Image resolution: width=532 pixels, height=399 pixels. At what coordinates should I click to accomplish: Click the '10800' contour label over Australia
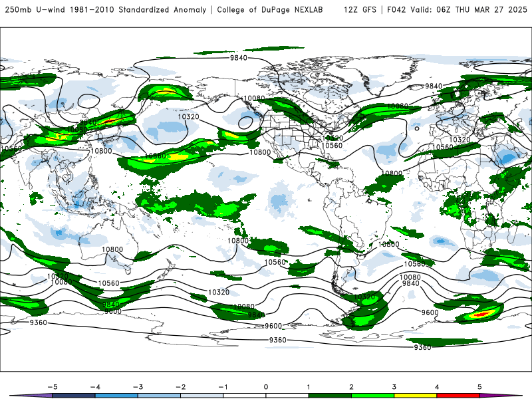coord(112,249)
